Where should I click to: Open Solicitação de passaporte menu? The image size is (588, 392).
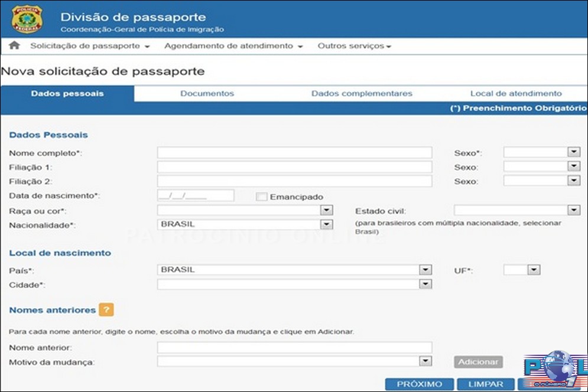pos(90,46)
